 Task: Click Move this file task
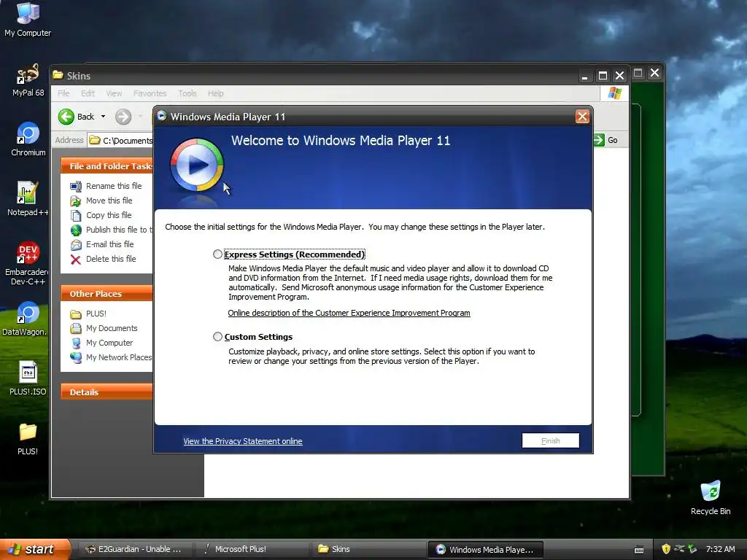click(x=109, y=201)
